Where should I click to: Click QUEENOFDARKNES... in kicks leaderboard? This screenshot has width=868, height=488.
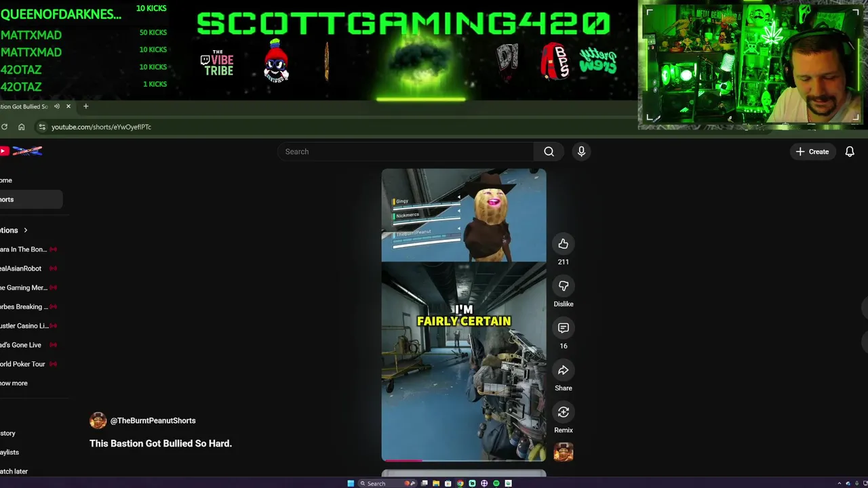click(x=61, y=14)
